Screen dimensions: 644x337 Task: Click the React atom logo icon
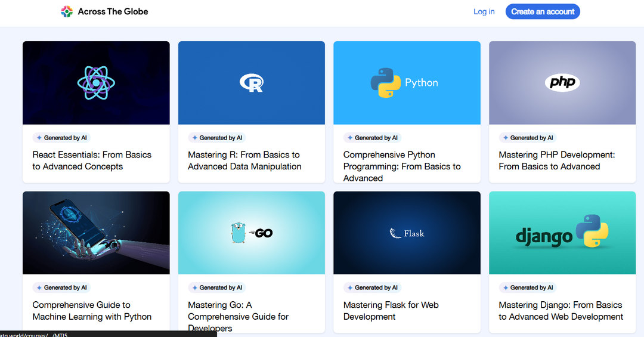(96, 82)
